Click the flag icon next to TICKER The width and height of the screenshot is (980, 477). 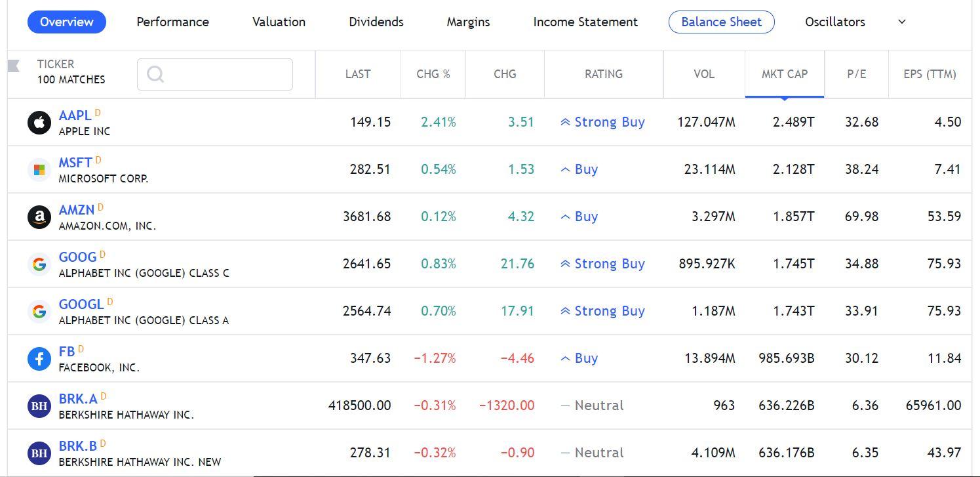point(14,66)
